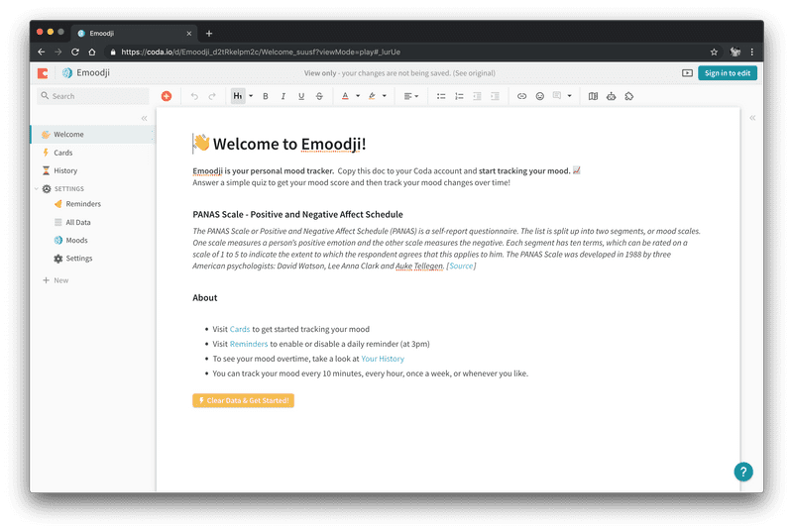Toggle bold formatting
The image size is (793, 532).
(266, 96)
